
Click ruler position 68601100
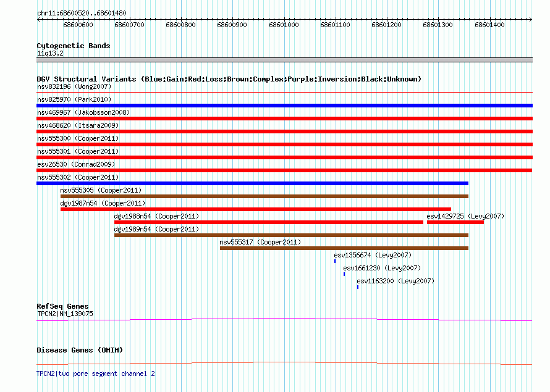(335, 25)
